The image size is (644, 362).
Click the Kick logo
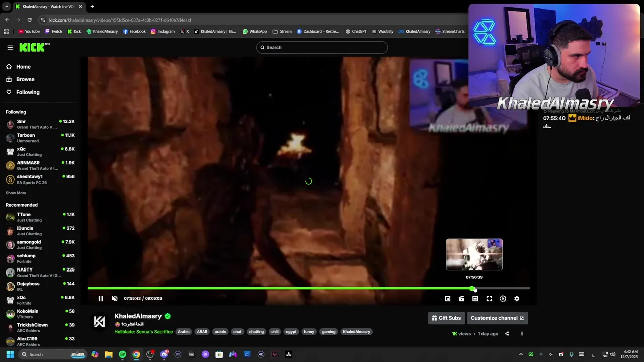click(34, 47)
